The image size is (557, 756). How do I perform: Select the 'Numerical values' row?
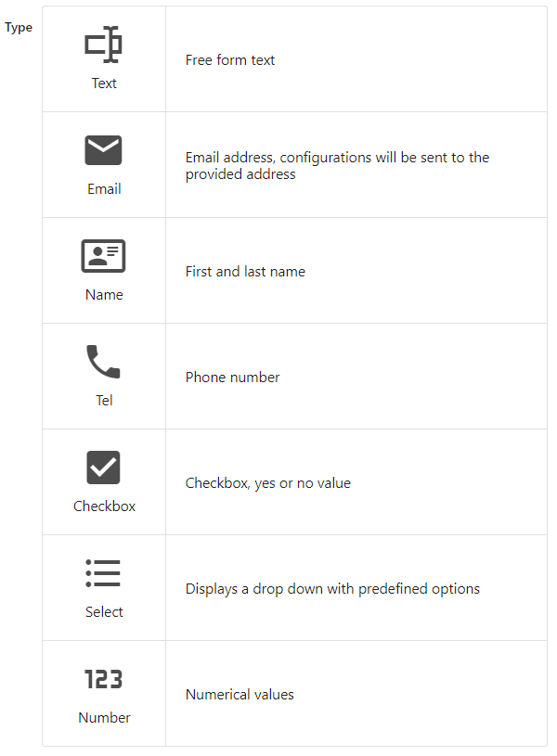[240, 695]
